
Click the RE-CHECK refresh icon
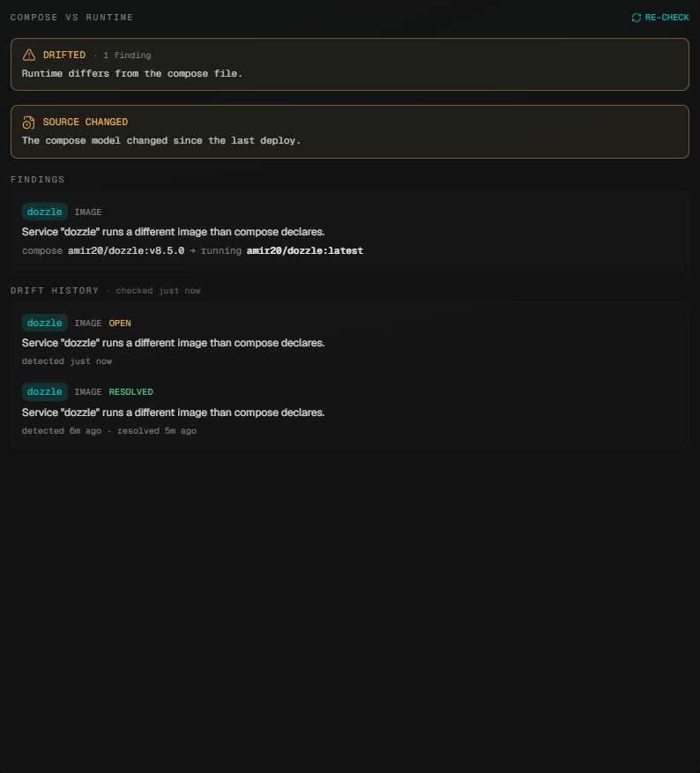(x=637, y=18)
